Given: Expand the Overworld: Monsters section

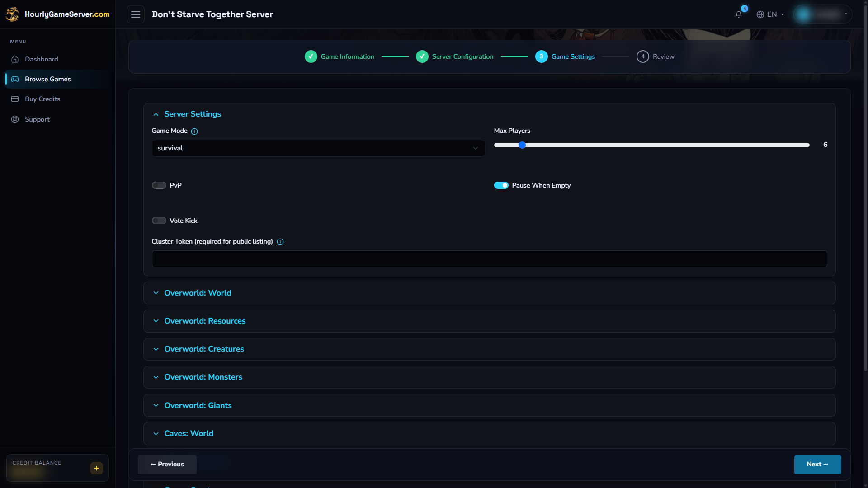Looking at the screenshot, I should click(x=489, y=377).
